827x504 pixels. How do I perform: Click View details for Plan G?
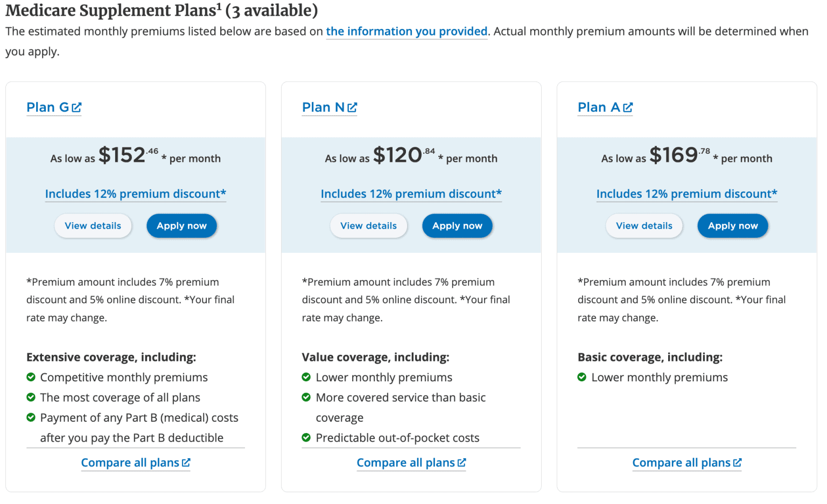[93, 225]
